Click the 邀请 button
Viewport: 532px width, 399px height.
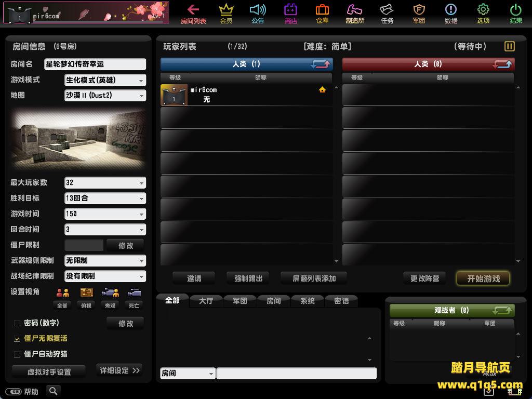tap(194, 278)
